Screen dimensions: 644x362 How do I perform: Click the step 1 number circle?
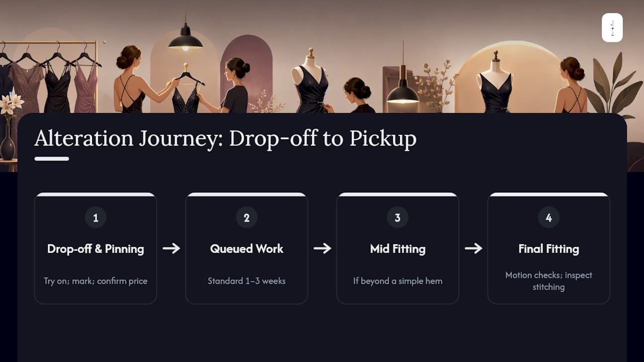[x=96, y=218]
